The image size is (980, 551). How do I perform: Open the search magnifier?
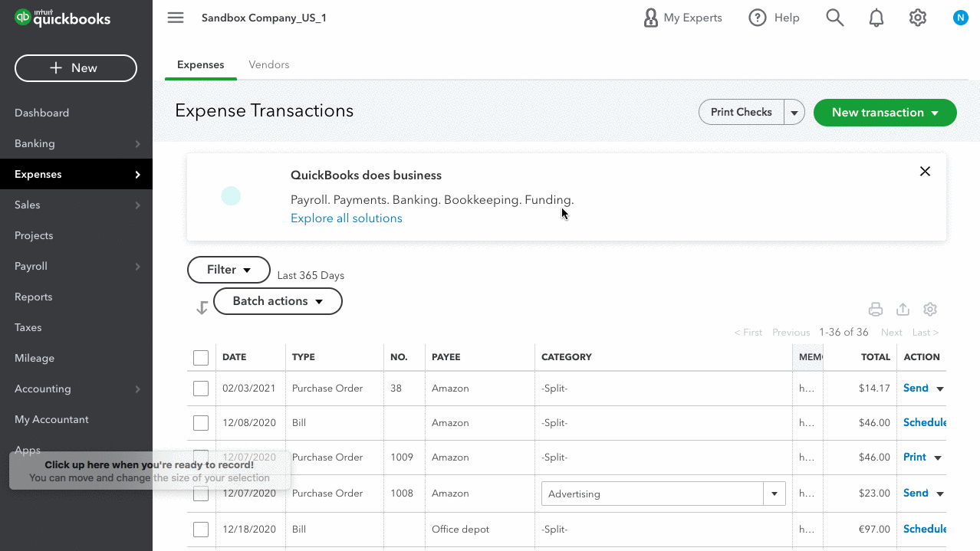point(835,18)
